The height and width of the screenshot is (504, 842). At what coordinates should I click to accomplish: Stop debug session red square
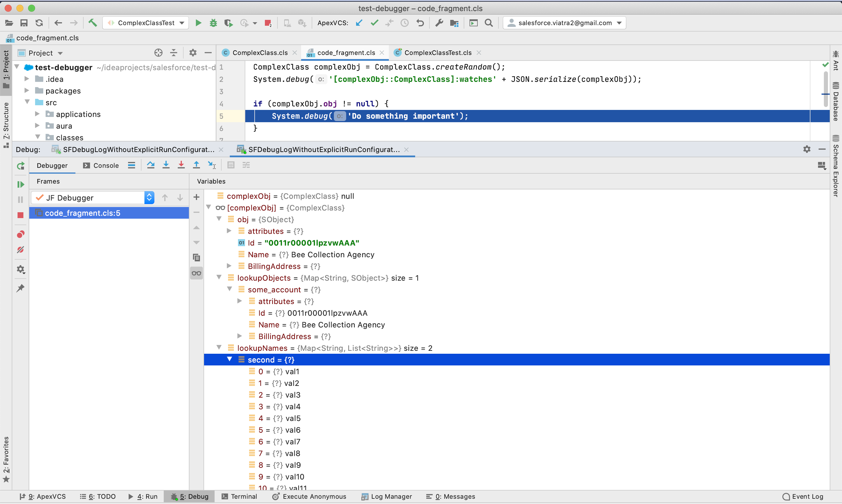[20, 215]
